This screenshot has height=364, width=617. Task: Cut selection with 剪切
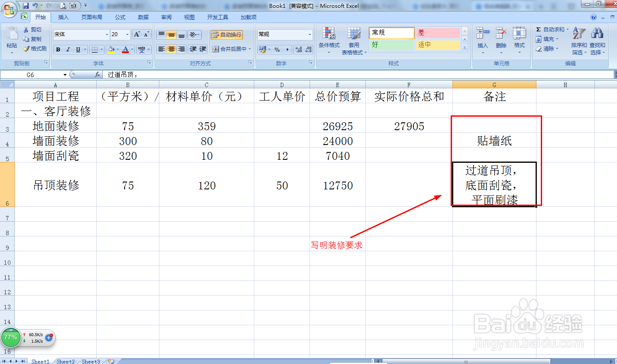[33, 30]
